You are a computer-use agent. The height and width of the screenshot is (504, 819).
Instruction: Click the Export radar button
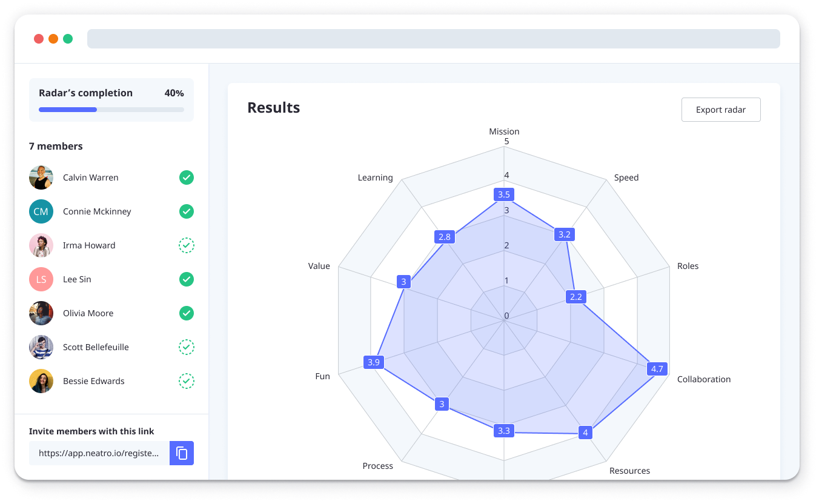coord(721,110)
